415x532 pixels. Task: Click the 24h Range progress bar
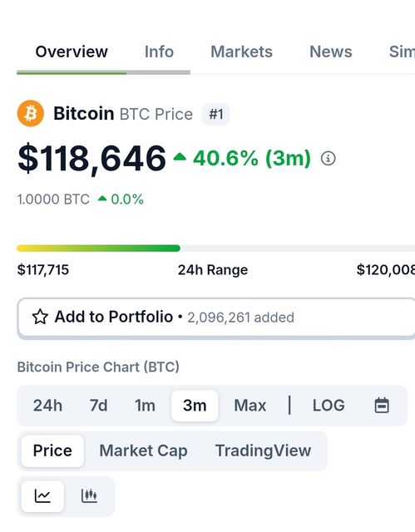[216, 249]
